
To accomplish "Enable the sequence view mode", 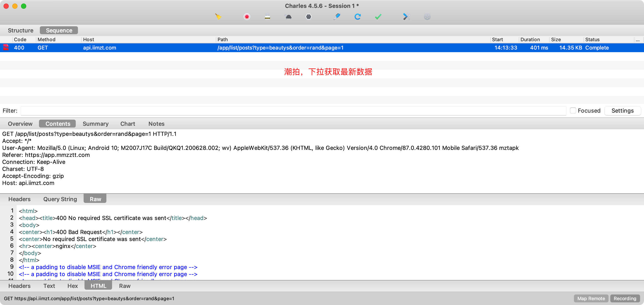I will pos(59,30).
